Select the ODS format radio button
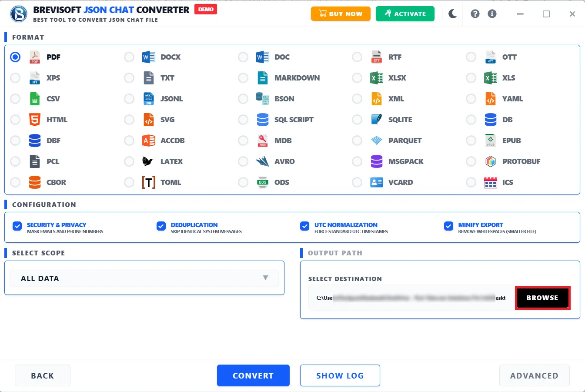This screenshot has height=392, width=585. [243, 182]
